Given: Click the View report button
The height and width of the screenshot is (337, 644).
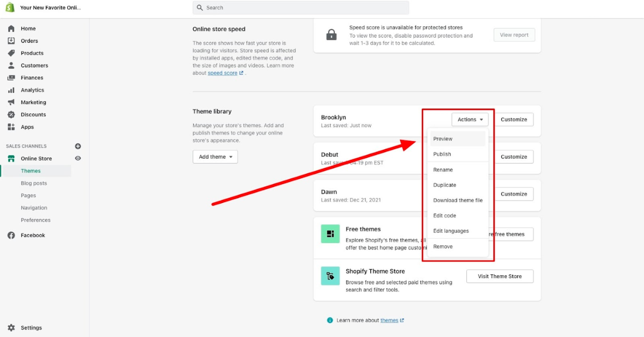Looking at the screenshot, I should [x=514, y=34].
